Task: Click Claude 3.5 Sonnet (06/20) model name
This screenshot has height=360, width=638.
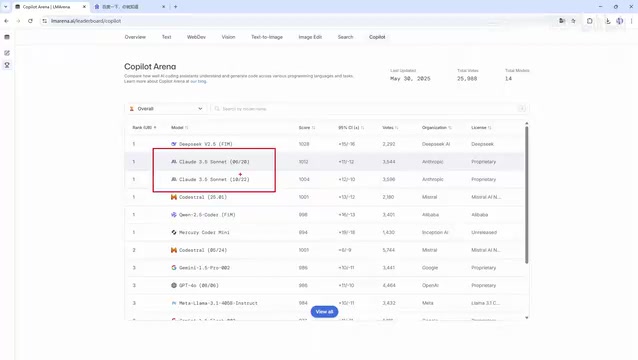Action: (x=214, y=162)
